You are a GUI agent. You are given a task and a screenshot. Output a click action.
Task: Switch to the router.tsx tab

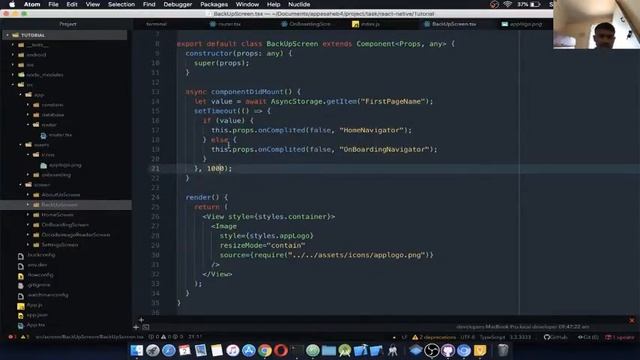pos(229,24)
